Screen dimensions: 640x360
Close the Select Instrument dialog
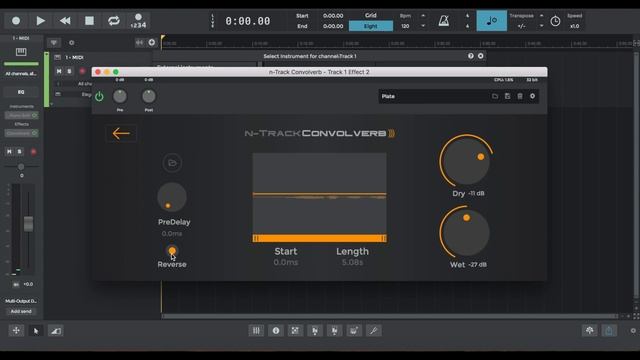(x=480, y=56)
